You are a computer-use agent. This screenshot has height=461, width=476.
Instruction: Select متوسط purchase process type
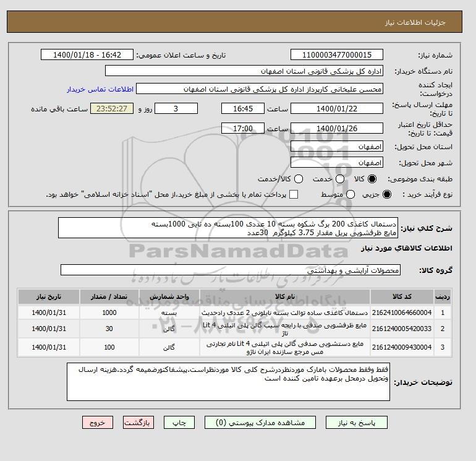pyautogui.click(x=351, y=194)
